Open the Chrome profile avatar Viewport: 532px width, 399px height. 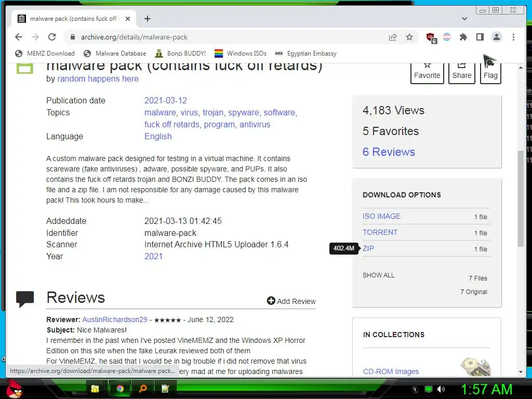(x=496, y=37)
